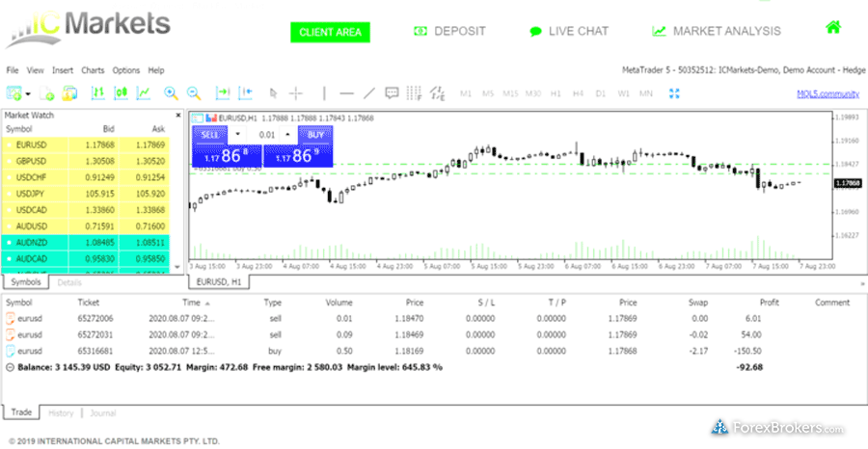Zoom in on the chart

171,93
